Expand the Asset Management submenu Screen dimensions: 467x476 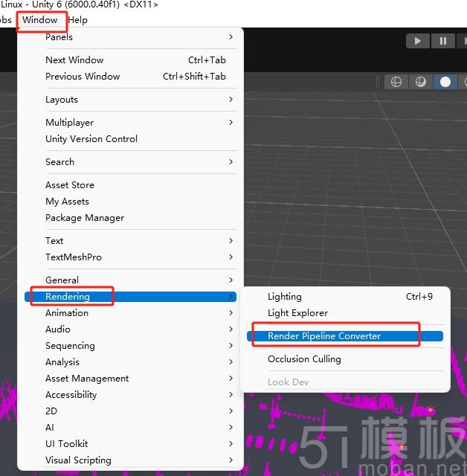tap(130, 379)
